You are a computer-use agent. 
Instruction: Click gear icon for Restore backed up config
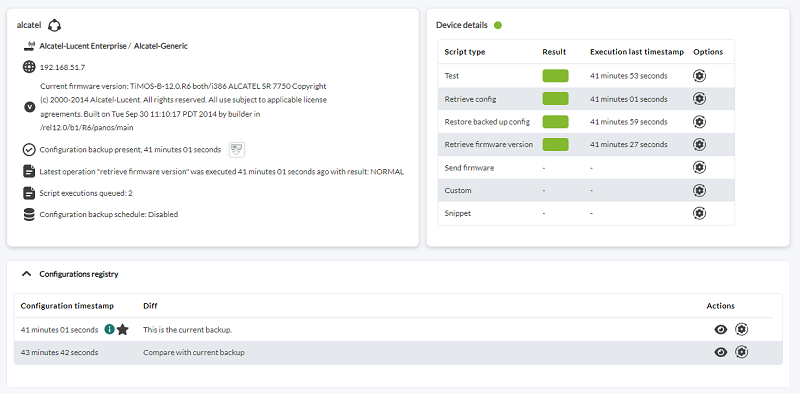(x=699, y=121)
